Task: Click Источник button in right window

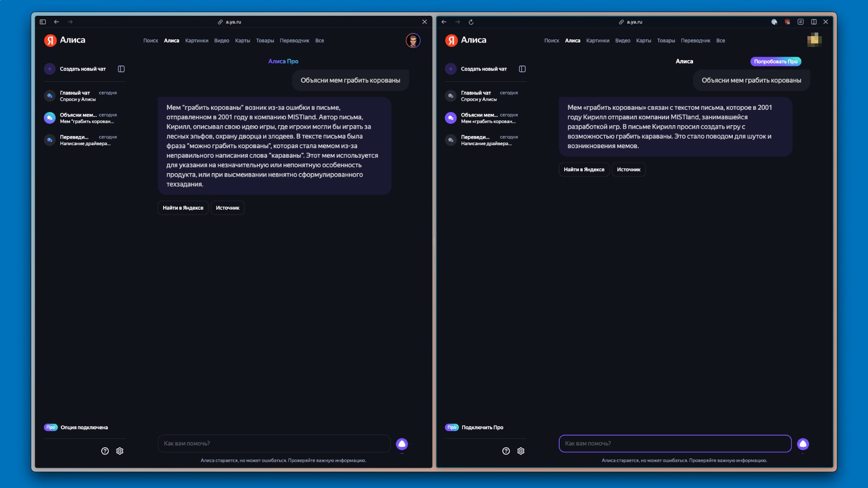Action: pos(628,169)
